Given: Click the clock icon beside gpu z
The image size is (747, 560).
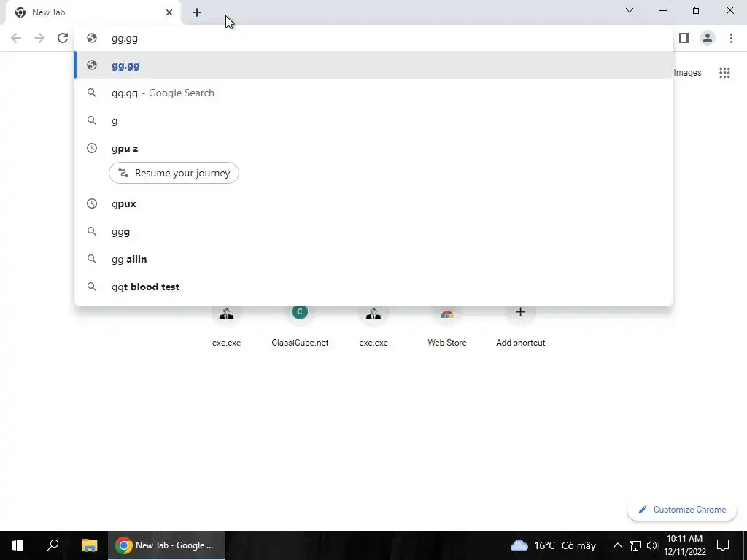Looking at the screenshot, I should click(92, 148).
